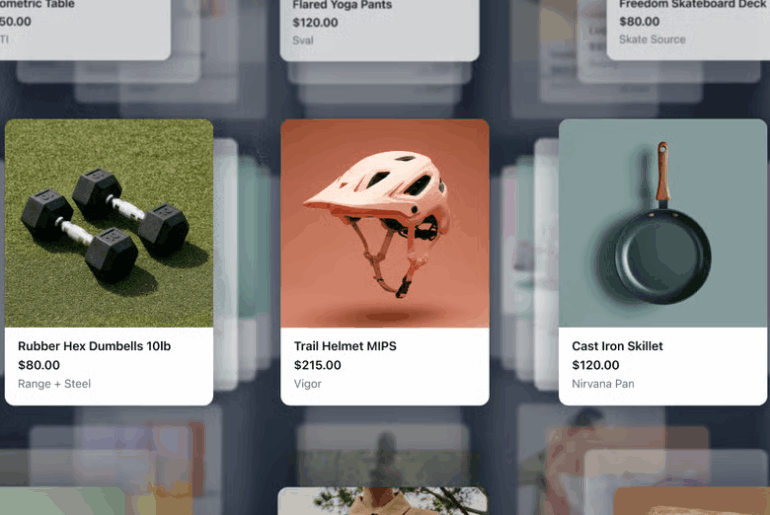Open the Flared Yoga Pants card title
This screenshot has width=770, height=515.
(x=342, y=5)
